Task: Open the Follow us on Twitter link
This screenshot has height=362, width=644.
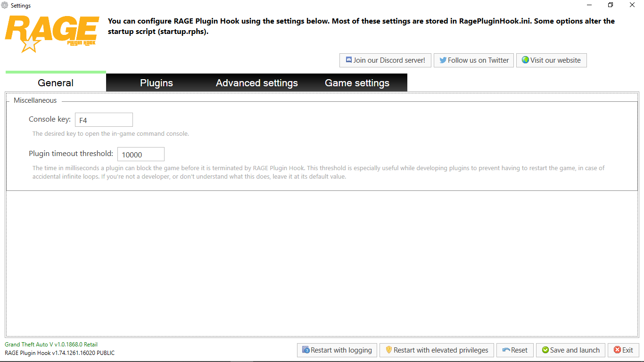Action: point(474,60)
